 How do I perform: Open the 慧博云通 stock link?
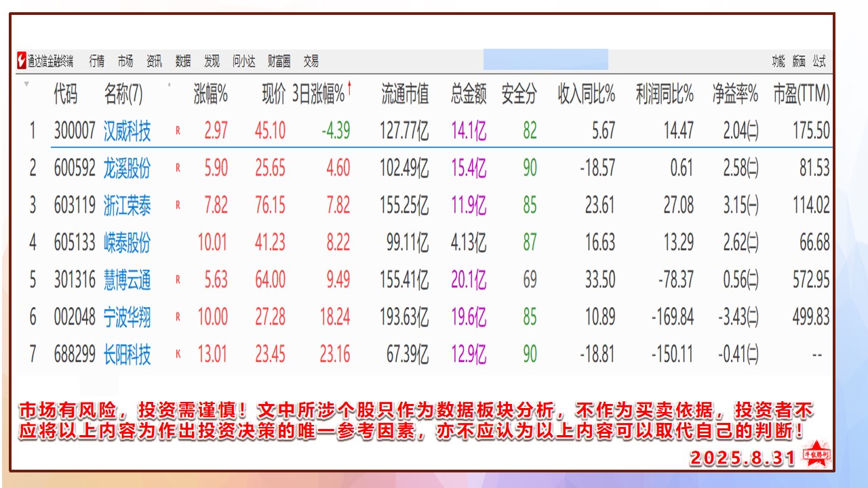[x=127, y=279]
